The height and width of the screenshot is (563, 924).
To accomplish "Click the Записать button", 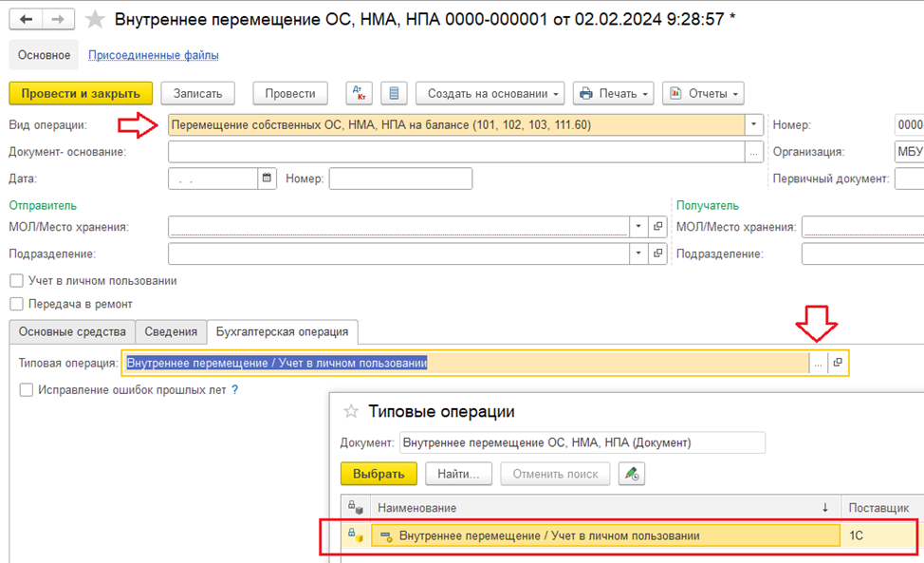I will (x=197, y=93).
